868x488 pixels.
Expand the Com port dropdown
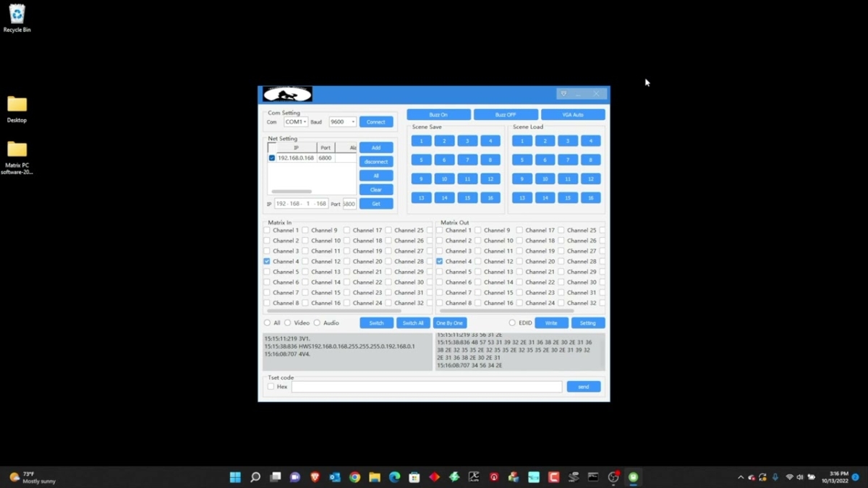click(296, 122)
